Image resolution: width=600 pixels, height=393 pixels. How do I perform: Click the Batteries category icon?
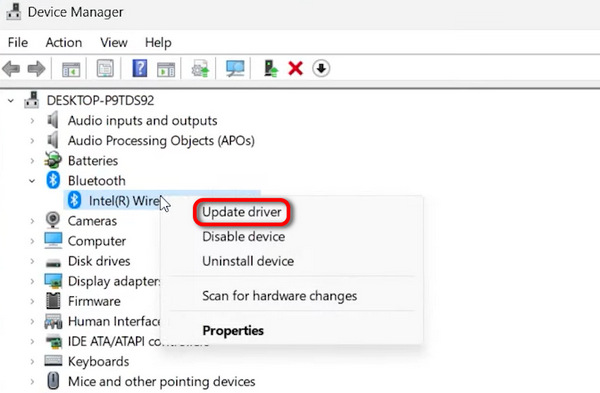(53, 160)
